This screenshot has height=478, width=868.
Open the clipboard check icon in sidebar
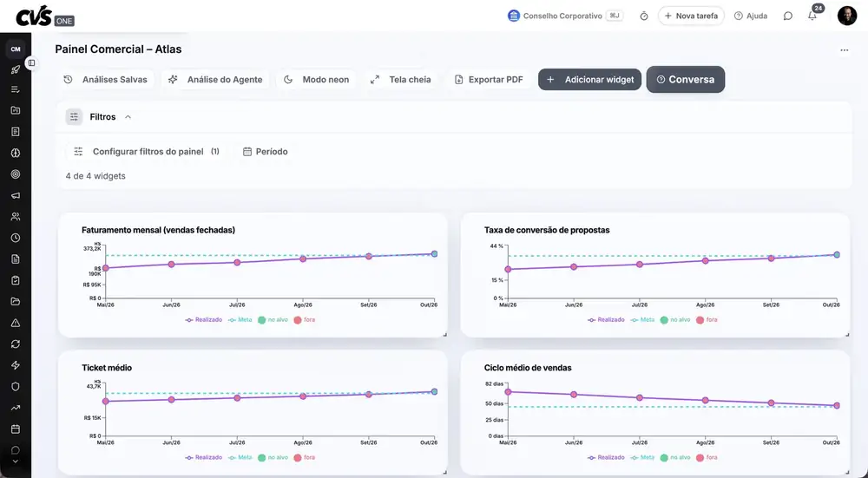click(x=16, y=280)
